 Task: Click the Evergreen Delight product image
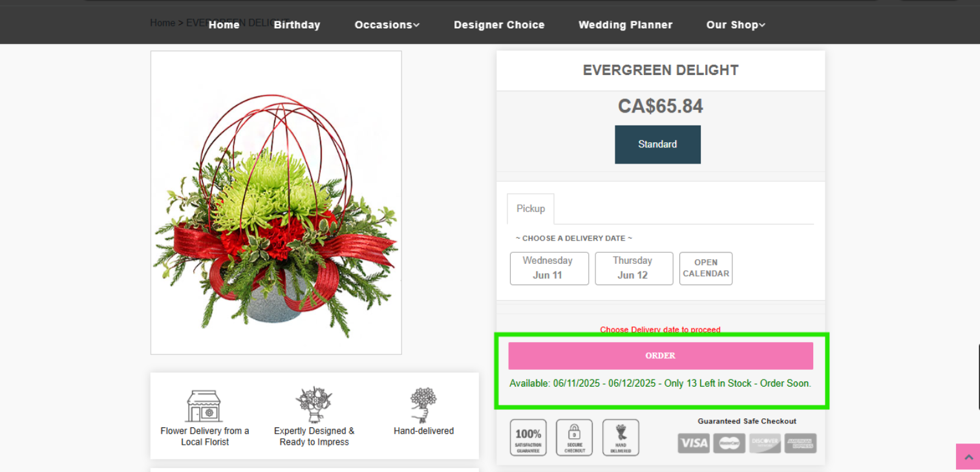[x=276, y=202]
